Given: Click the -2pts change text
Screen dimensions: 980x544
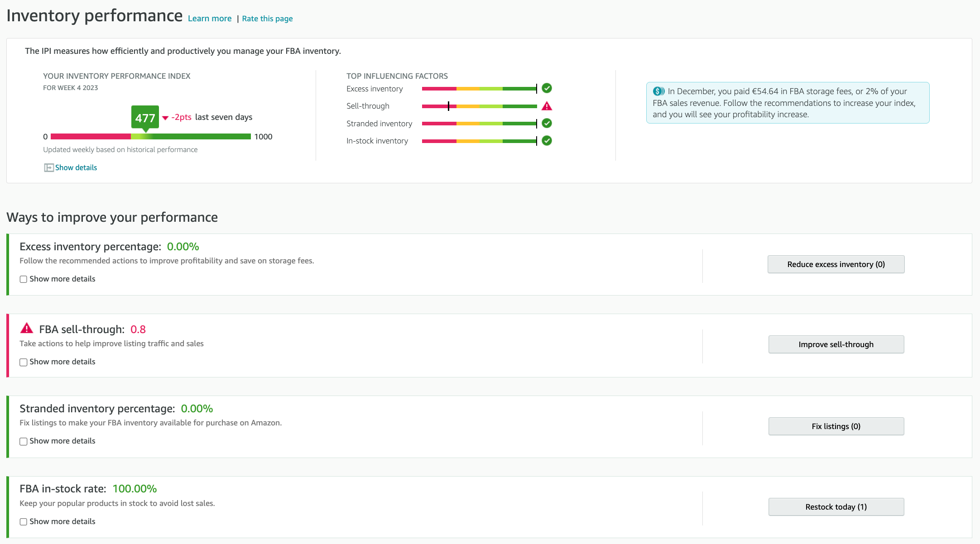Looking at the screenshot, I should coord(181,117).
